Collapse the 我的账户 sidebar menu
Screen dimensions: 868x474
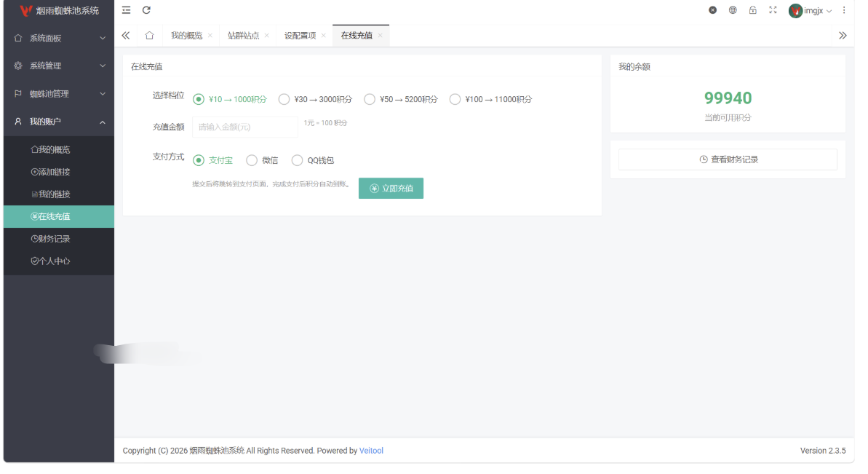(59, 122)
